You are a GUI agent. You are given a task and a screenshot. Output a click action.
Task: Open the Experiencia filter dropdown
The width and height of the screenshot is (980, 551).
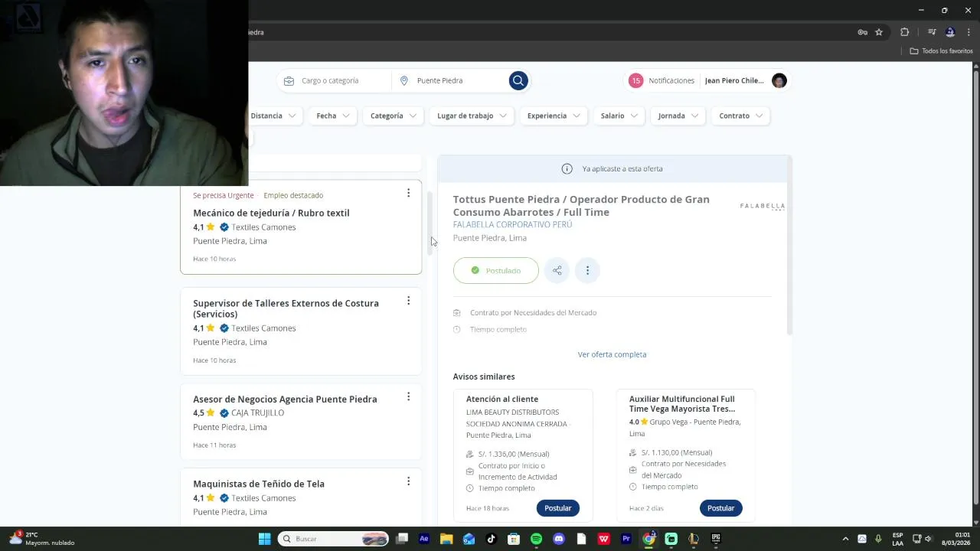coord(554,116)
